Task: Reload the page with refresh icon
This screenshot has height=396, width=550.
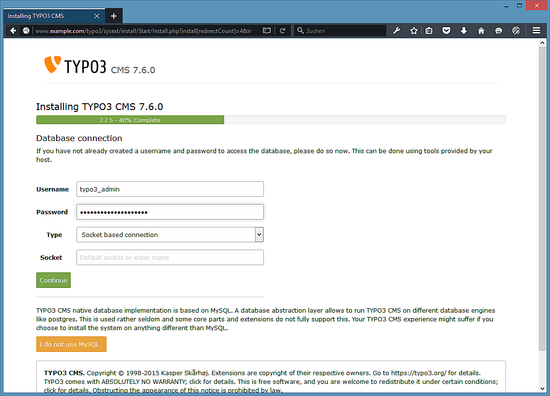Action: tap(282, 31)
